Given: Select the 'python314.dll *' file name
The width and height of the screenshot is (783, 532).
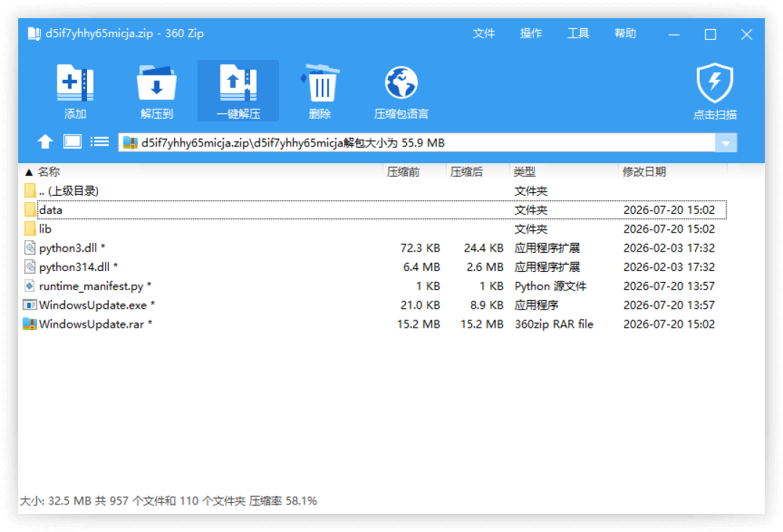Looking at the screenshot, I should tap(78, 267).
